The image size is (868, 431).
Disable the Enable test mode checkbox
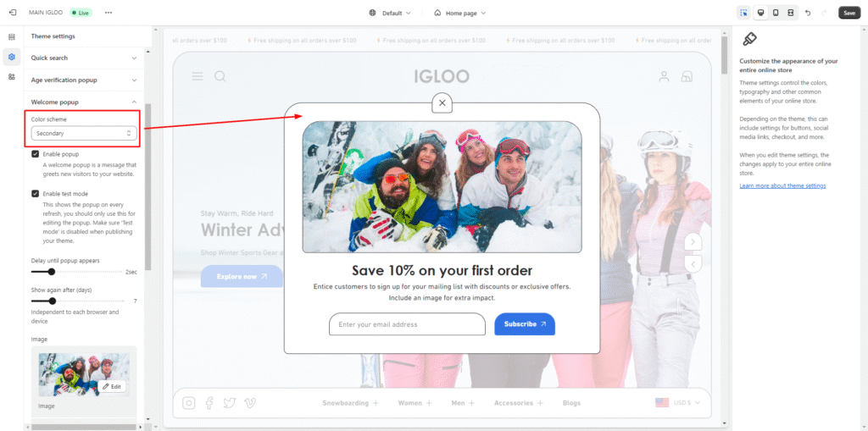coord(36,194)
